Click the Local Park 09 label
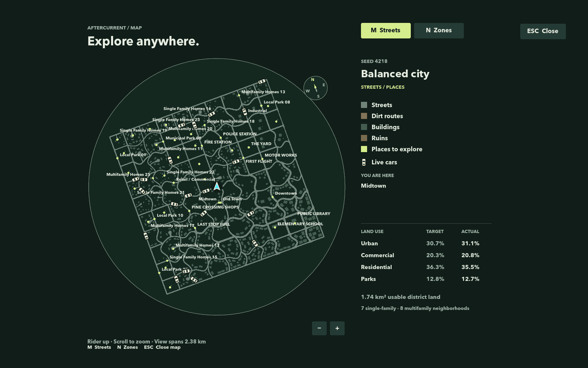The image size is (588, 368). 133,155
